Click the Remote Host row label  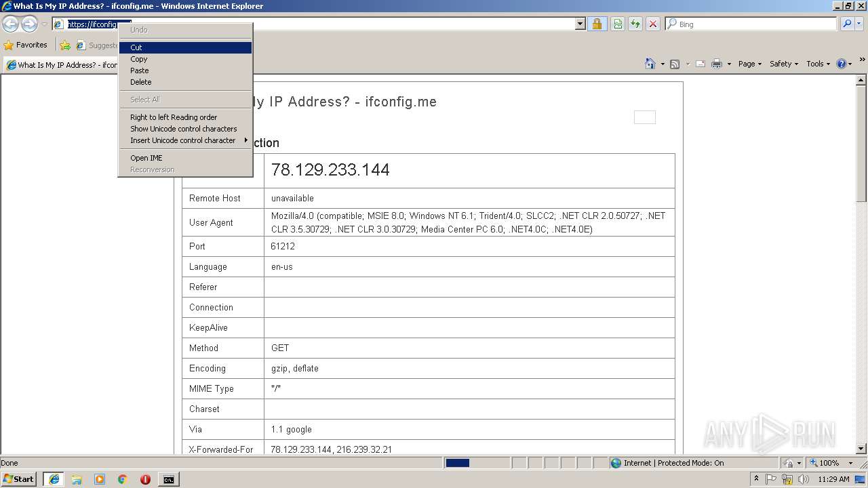215,198
